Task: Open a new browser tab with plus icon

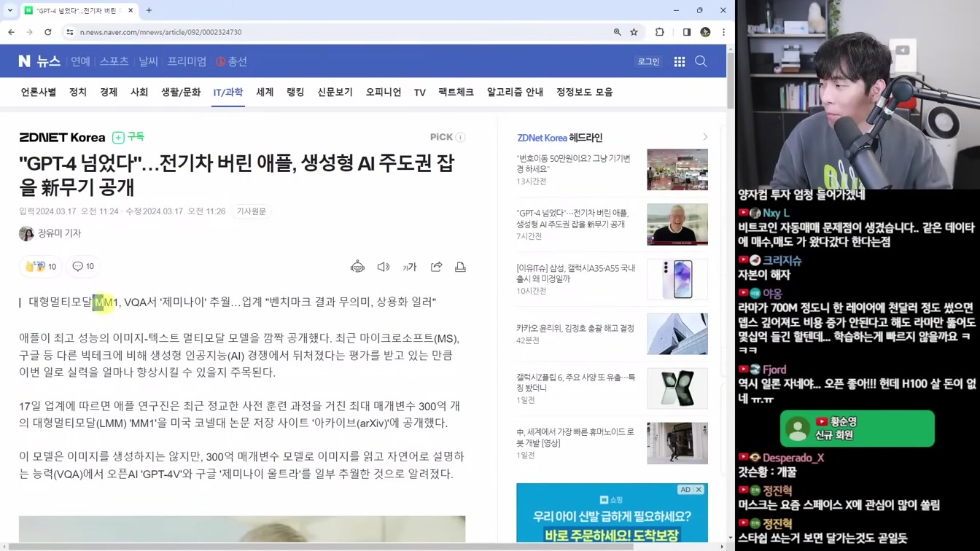Action: (x=149, y=10)
